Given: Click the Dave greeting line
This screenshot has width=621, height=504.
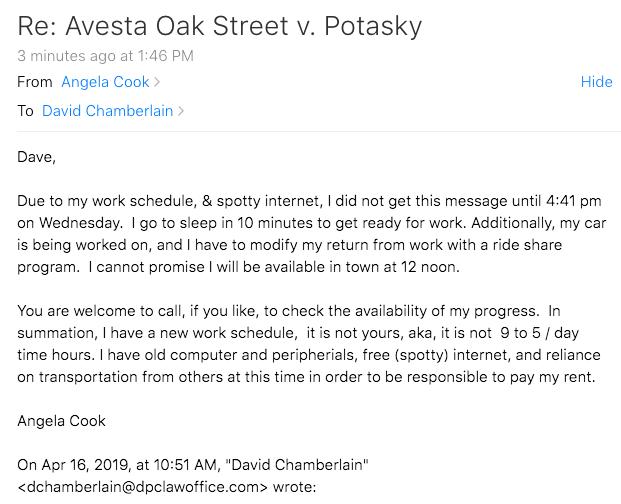Looking at the screenshot, I should click(36, 157).
